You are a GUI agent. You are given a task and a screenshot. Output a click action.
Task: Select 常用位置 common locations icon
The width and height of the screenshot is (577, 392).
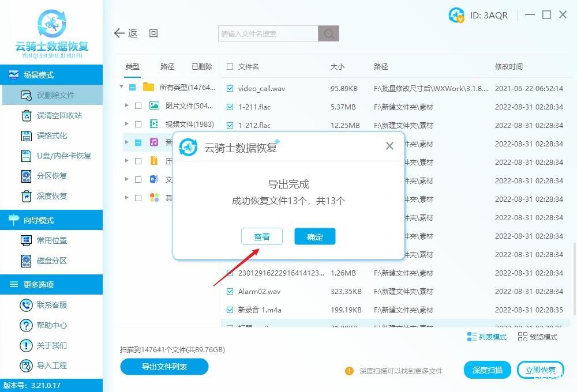click(27, 240)
